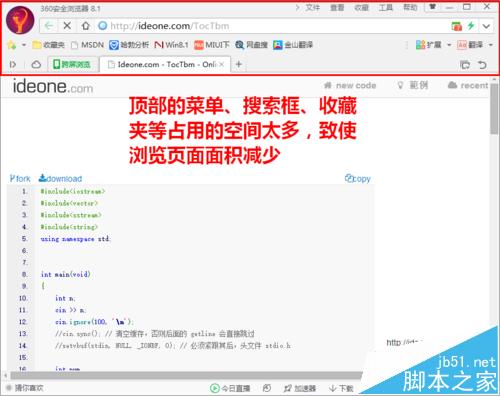The width and height of the screenshot is (500, 396).
Task: Open the 帮助 menu
Action: [410, 7]
